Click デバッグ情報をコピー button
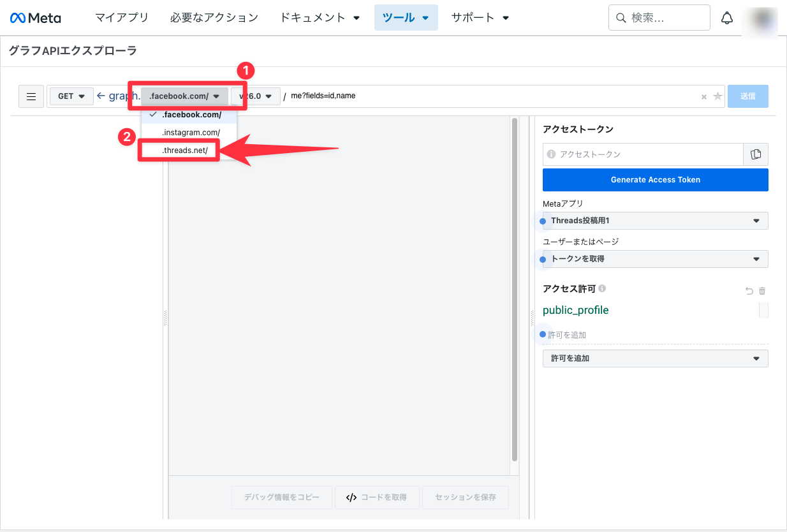The image size is (787, 532). coord(282,498)
